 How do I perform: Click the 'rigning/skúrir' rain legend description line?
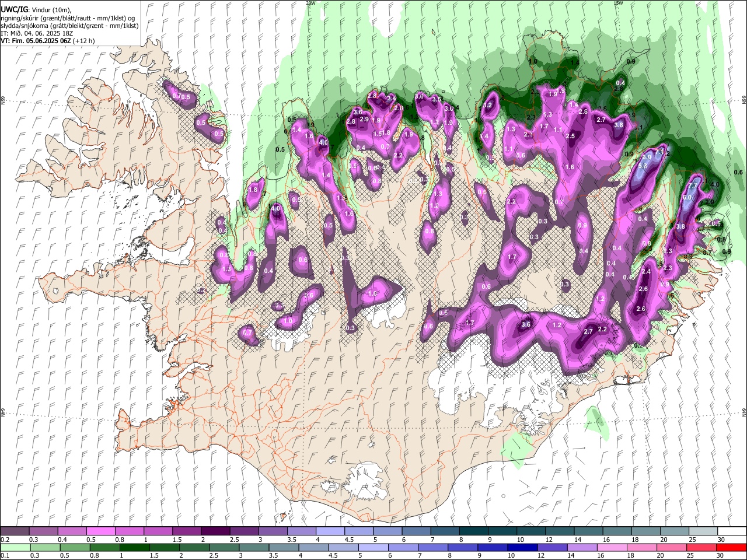pos(68,18)
